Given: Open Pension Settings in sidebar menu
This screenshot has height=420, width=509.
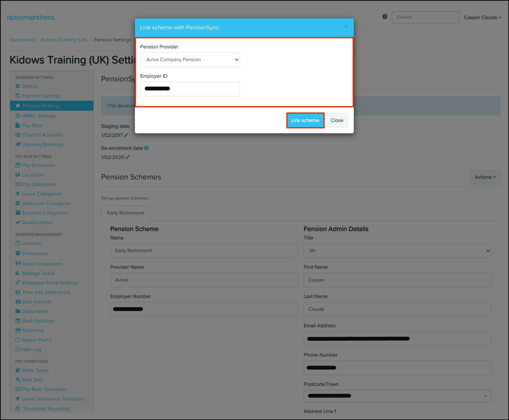Looking at the screenshot, I should pyautogui.click(x=41, y=106).
